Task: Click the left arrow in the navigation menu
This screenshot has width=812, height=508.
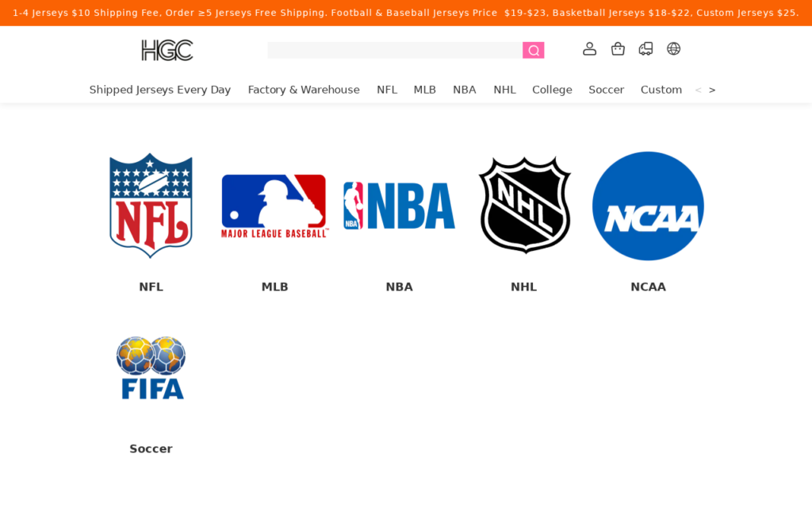Action: point(698,90)
